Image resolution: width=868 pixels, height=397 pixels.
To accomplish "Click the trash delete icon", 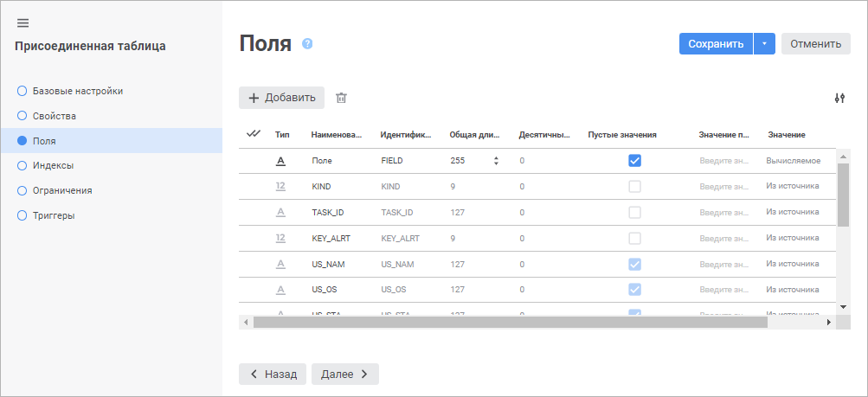I will (x=341, y=98).
